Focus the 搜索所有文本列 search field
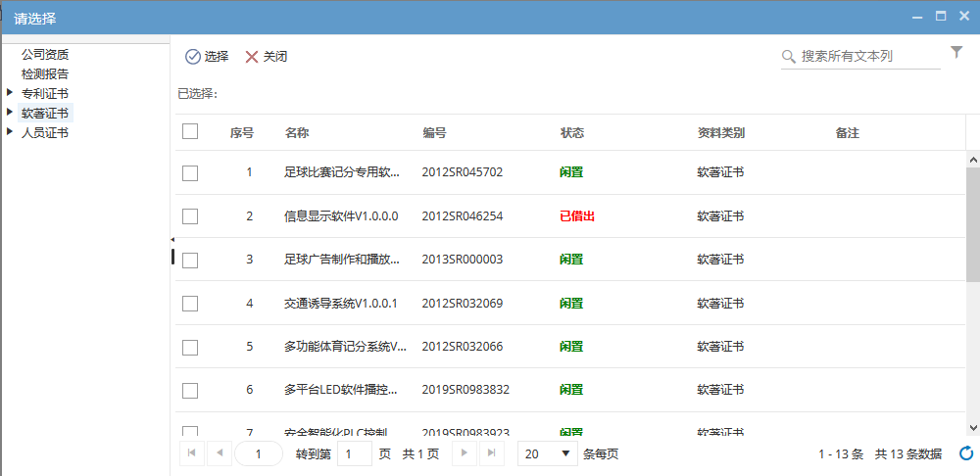Viewport: 980px width, 476px height. coord(867,57)
